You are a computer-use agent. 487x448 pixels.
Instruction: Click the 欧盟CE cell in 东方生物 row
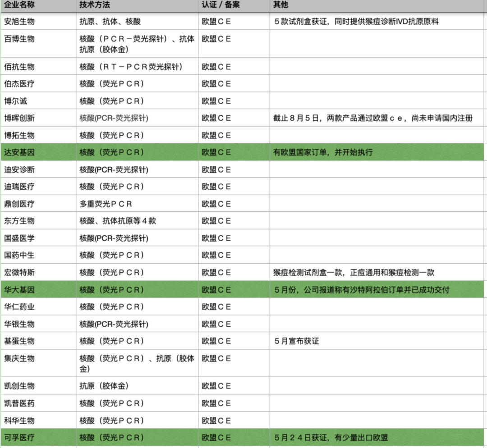tap(234, 221)
